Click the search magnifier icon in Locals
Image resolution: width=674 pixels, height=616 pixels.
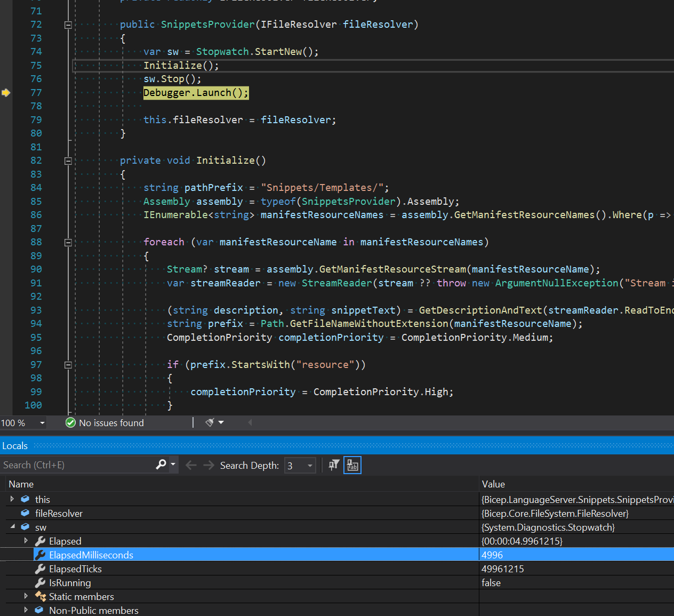click(x=161, y=465)
